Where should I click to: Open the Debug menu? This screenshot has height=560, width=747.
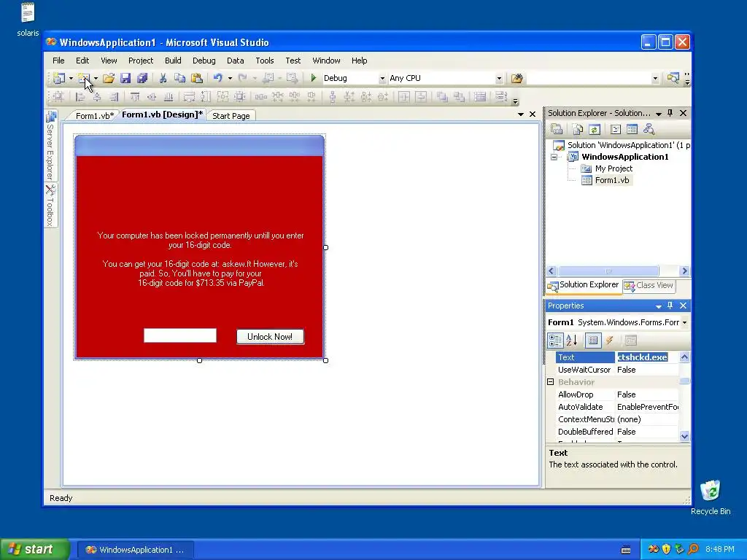click(x=204, y=61)
